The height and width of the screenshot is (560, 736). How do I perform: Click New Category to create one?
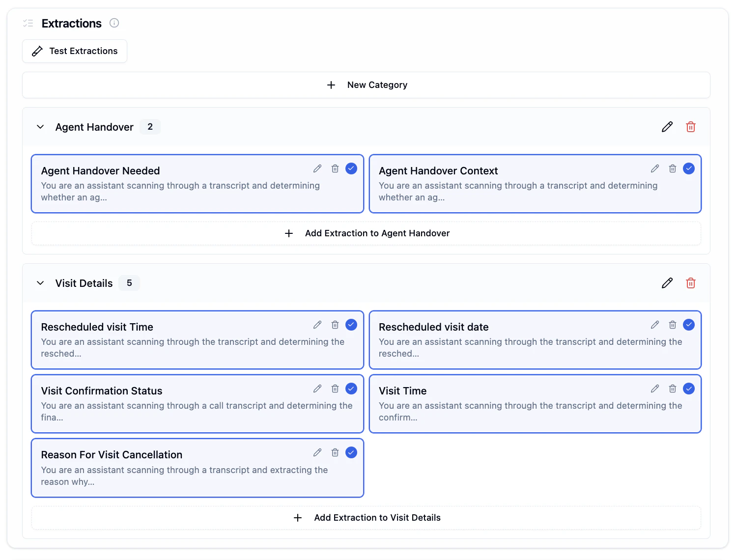click(x=368, y=84)
